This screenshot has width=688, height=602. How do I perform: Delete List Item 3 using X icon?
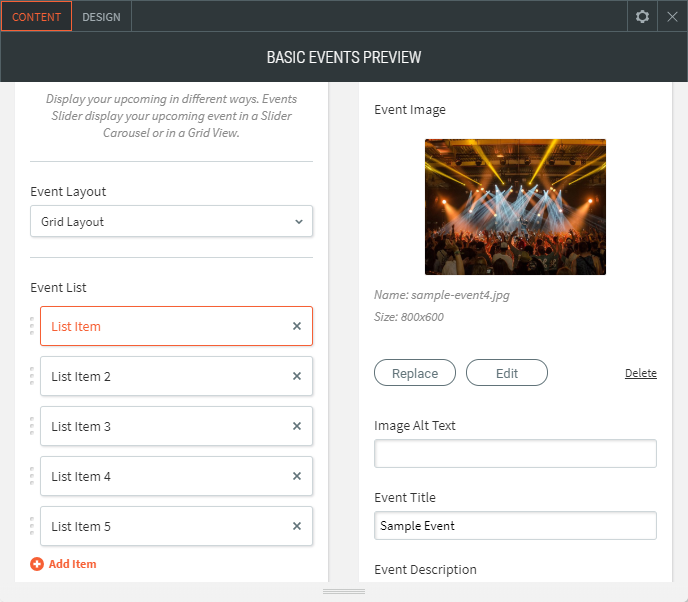(x=297, y=426)
